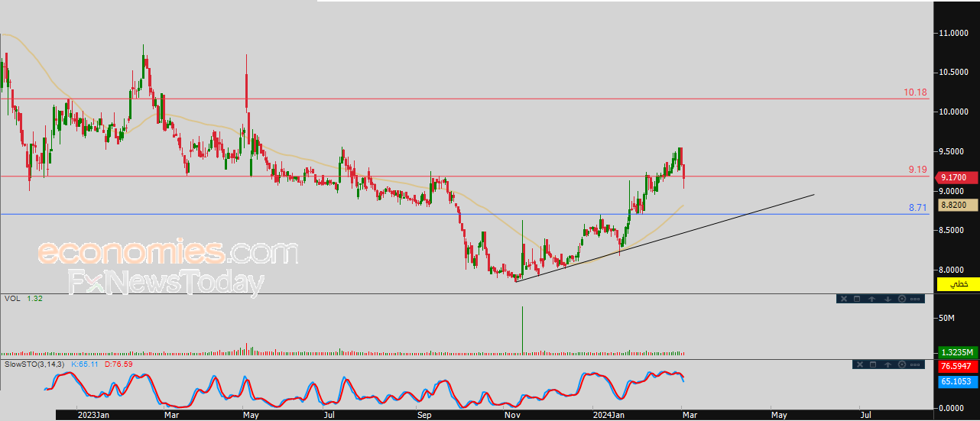Click the 76.5947 red stochastic tag
Viewport: 980px width, 421px height.
(x=958, y=368)
